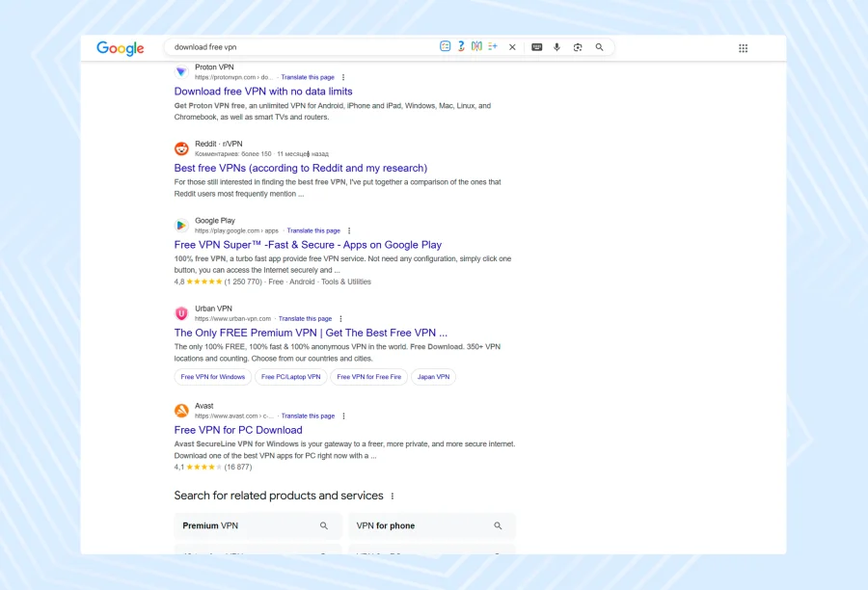Select the 'Free VPN for Windows' chip
This screenshot has width=868, height=590.
pyautogui.click(x=212, y=377)
